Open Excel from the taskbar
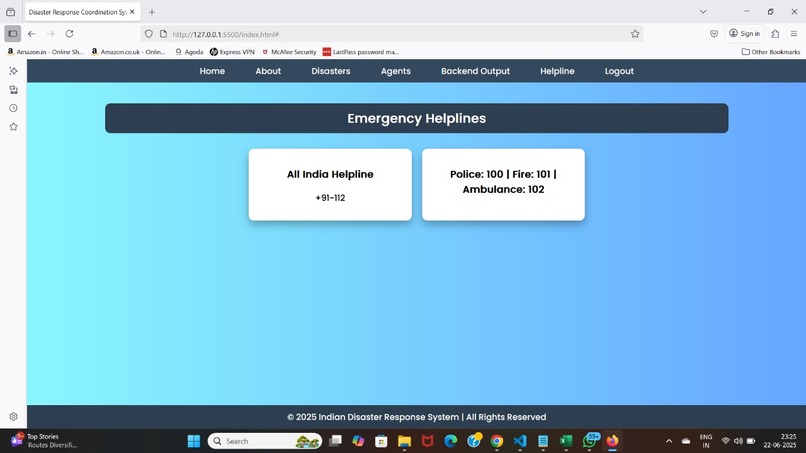The image size is (806, 453). [566, 441]
